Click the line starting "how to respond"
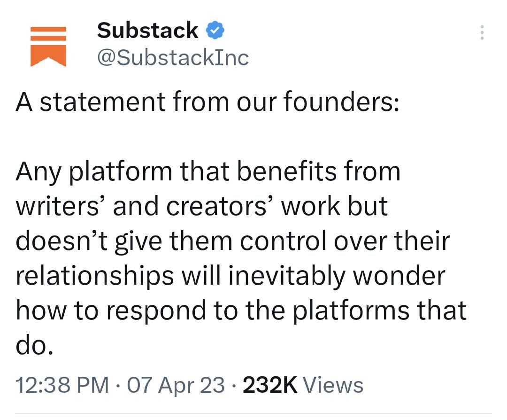 241,310
